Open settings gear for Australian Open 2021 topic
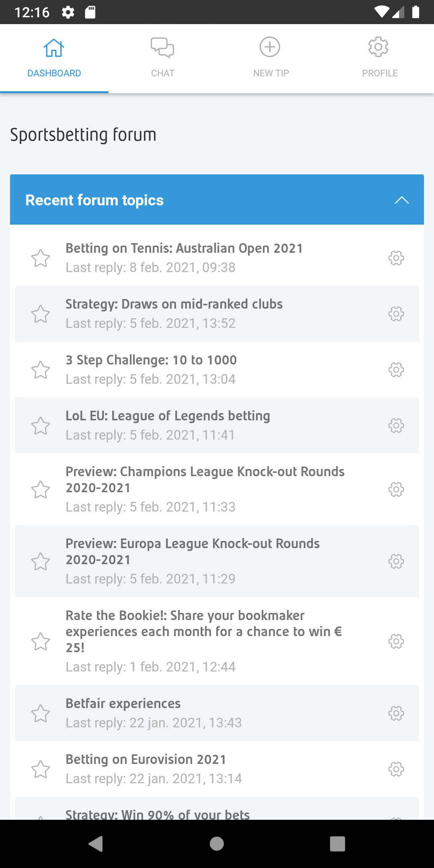This screenshot has height=868, width=434. pyautogui.click(x=396, y=258)
